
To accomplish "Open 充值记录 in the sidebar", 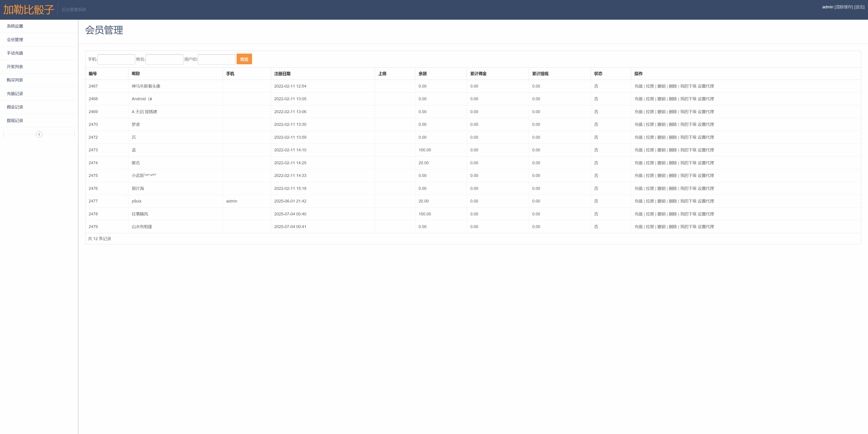I will 15,93.
